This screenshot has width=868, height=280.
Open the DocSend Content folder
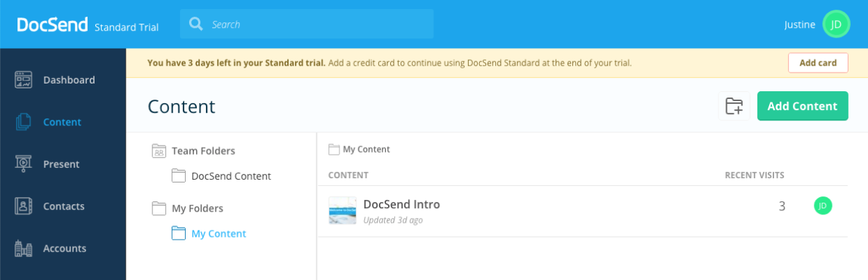221,176
